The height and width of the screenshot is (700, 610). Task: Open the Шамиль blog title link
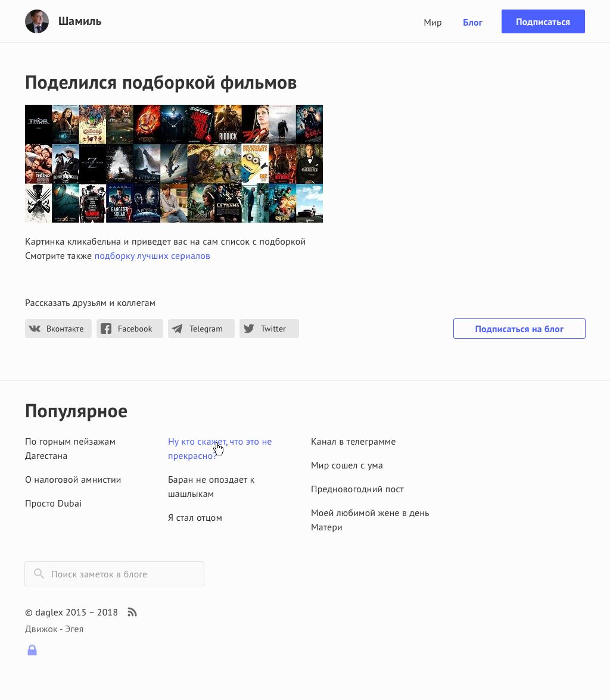[x=80, y=21]
